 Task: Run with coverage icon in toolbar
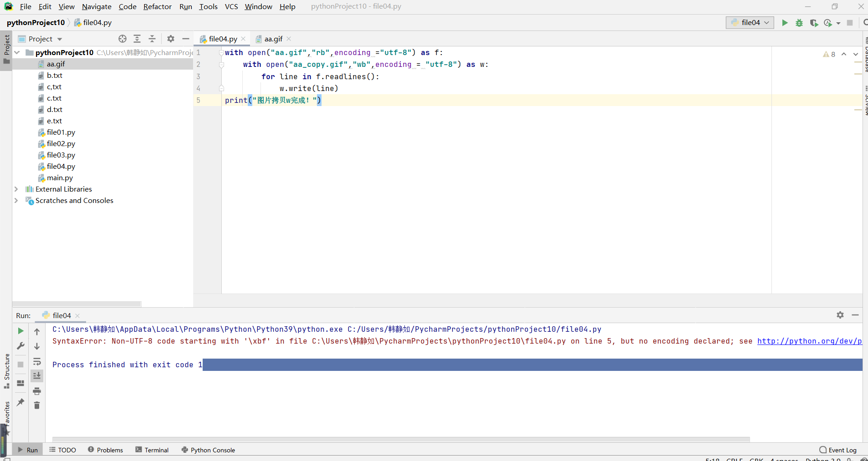(x=814, y=23)
